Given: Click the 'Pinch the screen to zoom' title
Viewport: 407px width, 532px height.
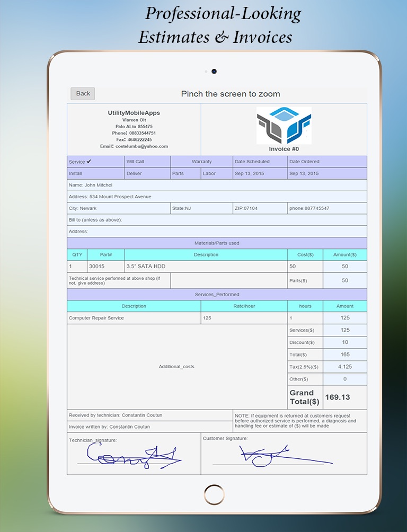Looking at the screenshot, I should (x=231, y=94).
